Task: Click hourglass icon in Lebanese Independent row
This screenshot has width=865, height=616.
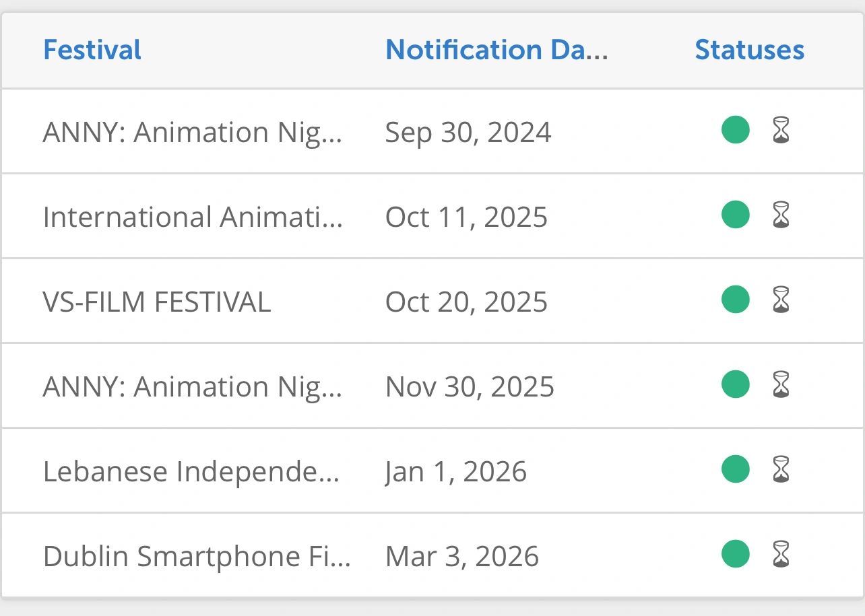Action: coord(780,469)
